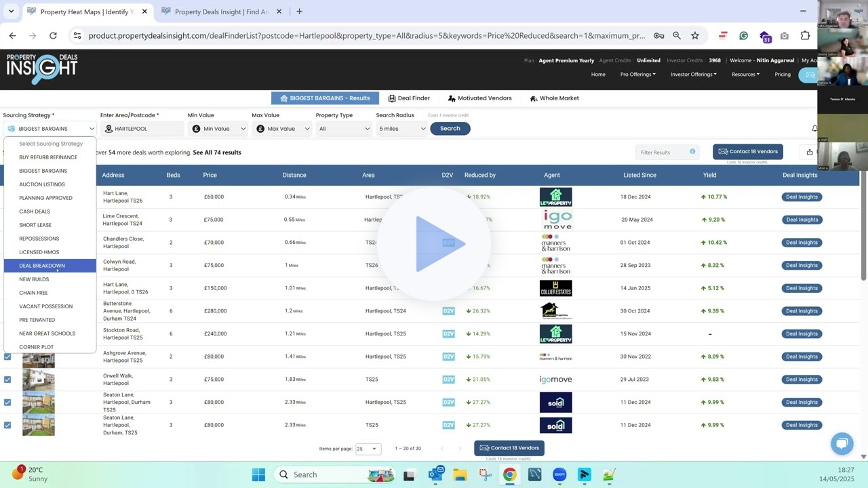Click the password key icon in the address bar

(658, 35)
